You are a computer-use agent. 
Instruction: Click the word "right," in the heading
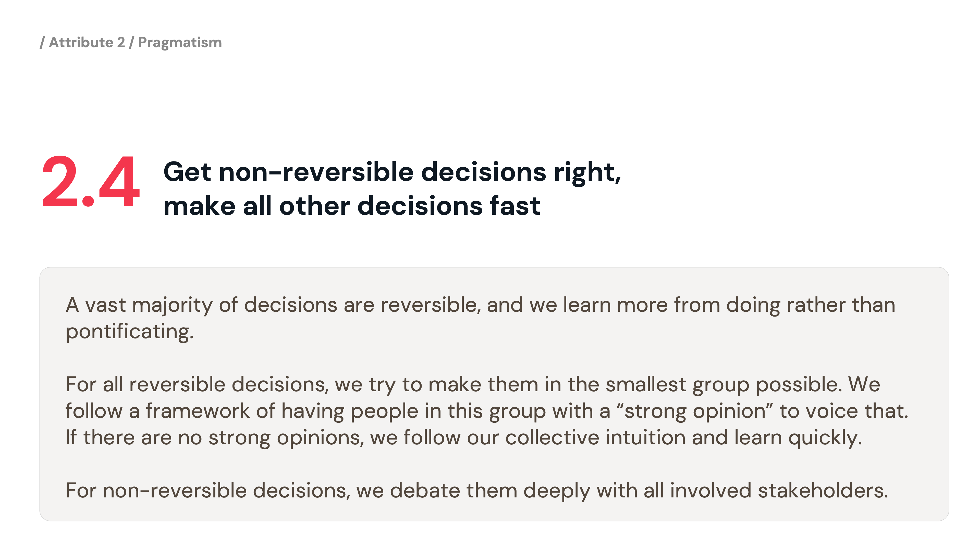(x=587, y=172)
